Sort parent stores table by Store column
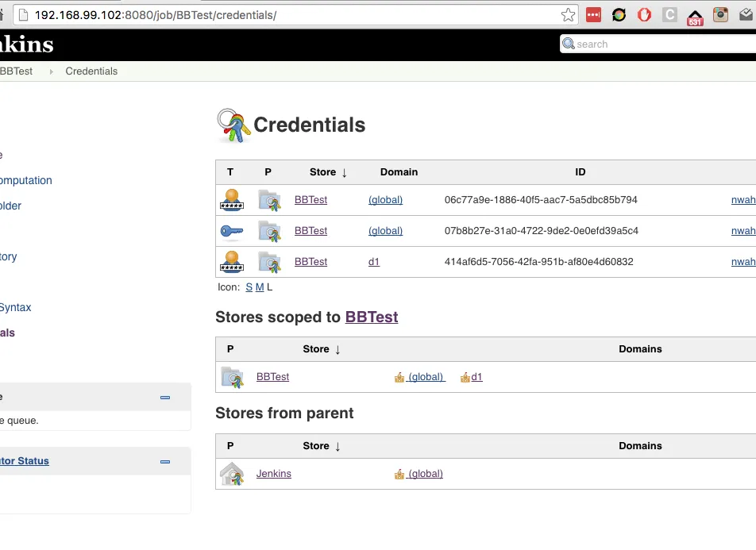The image size is (756, 550). tap(321, 446)
